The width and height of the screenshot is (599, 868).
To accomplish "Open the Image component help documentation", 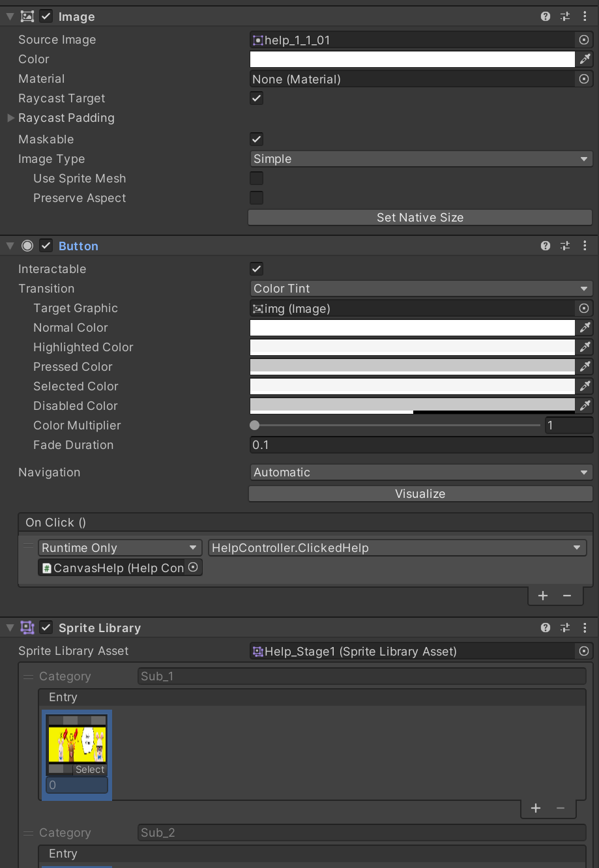I will [545, 16].
